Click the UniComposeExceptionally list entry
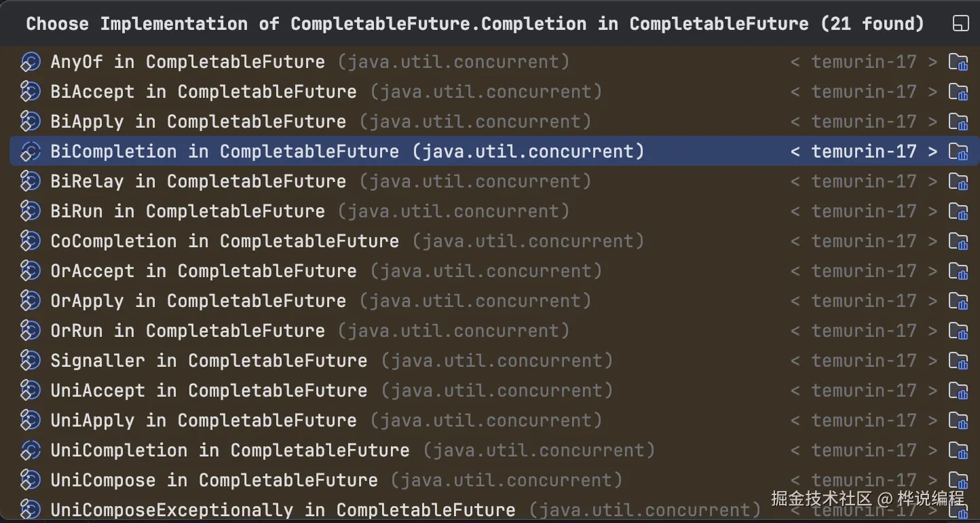 coord(282,509)
